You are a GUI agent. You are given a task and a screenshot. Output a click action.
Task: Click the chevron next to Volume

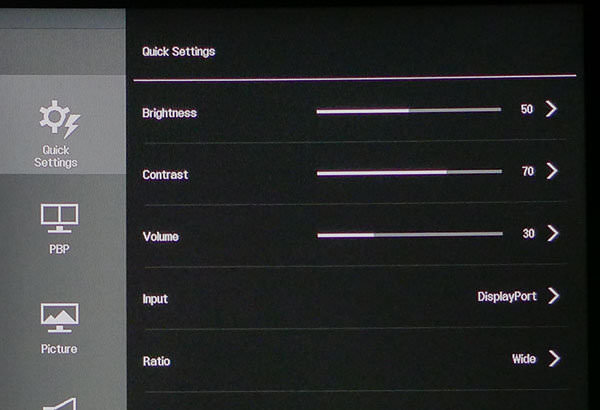point(552,233)
